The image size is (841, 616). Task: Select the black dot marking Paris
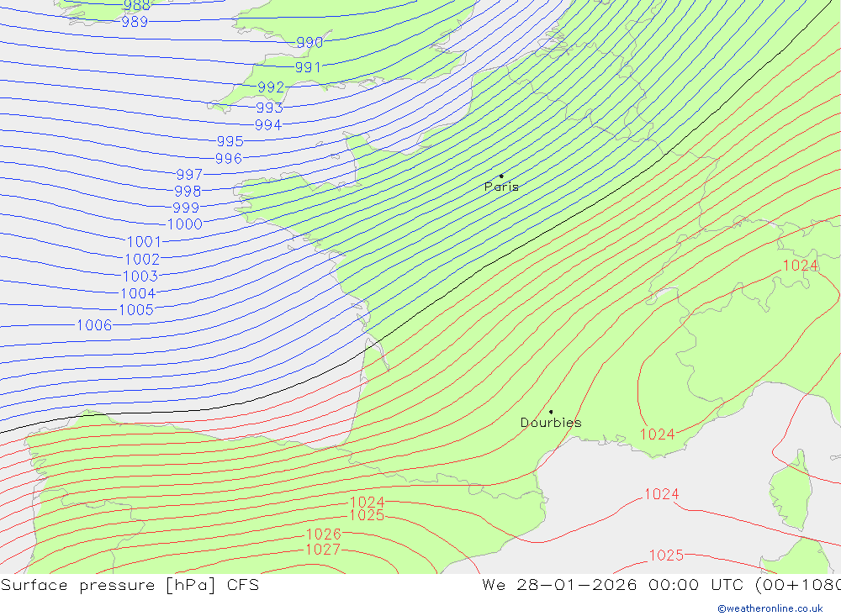click(501, 176)
